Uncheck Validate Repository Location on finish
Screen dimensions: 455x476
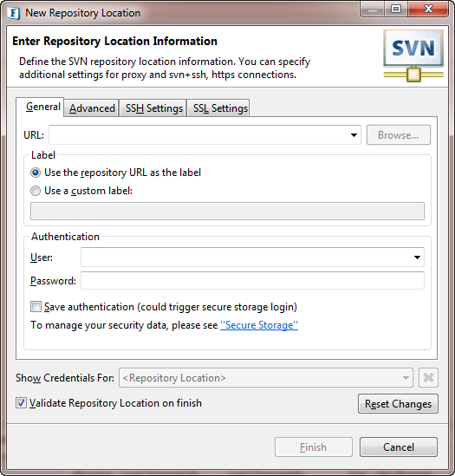21,403
